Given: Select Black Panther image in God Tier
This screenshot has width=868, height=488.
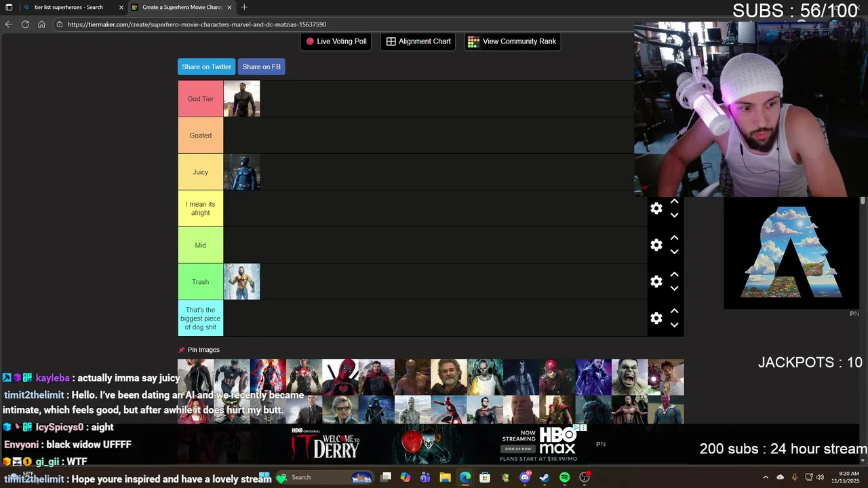Looking at the screenshot, I should (242, 99).
